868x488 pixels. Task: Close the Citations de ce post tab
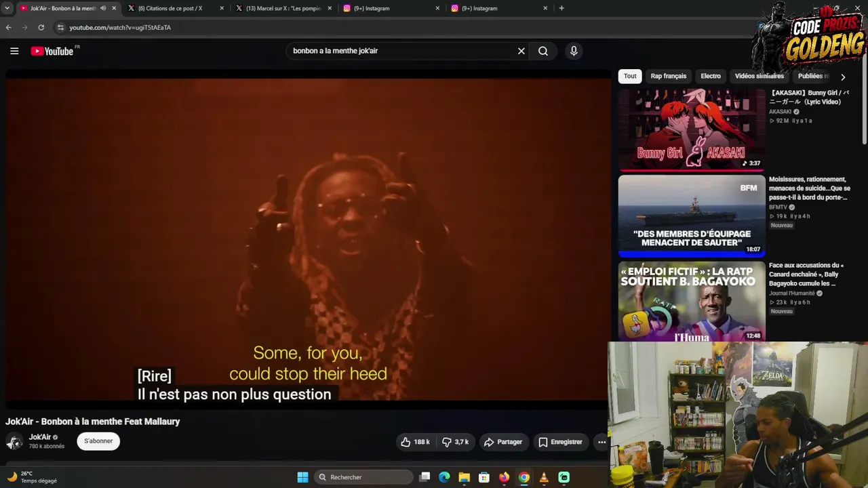[222, 8]
